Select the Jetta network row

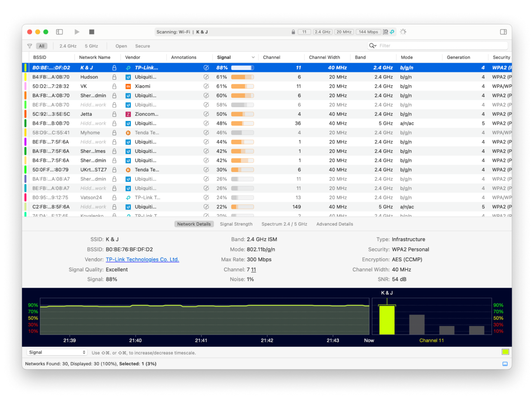click(x=267, y=114)
